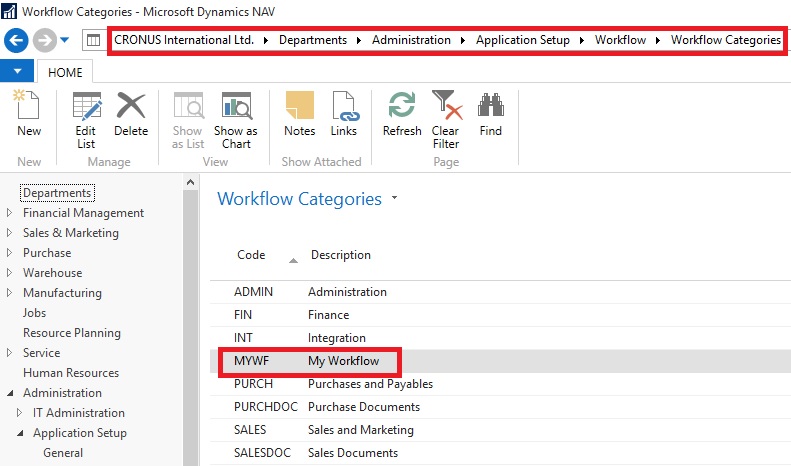Expand the IT Administration node

[20, 413]
